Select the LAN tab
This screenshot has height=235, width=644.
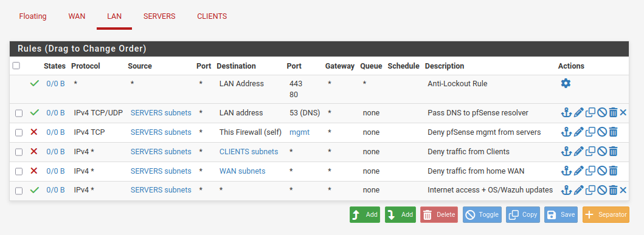(114, 16)
